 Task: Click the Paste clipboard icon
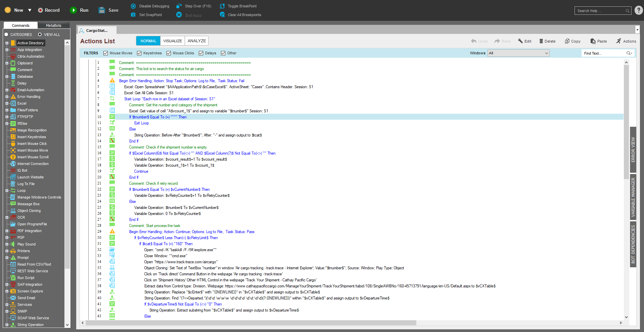click(593, 41)
